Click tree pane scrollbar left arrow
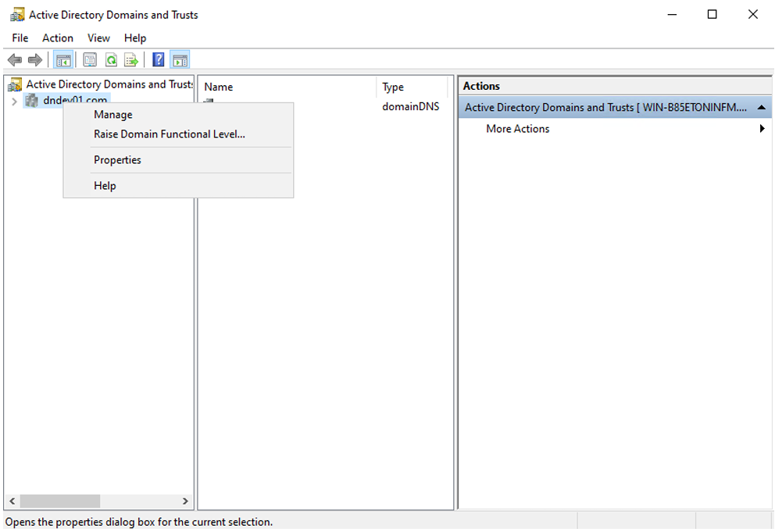Viewport: 775px width, 532px height. [x=12, y=501]
